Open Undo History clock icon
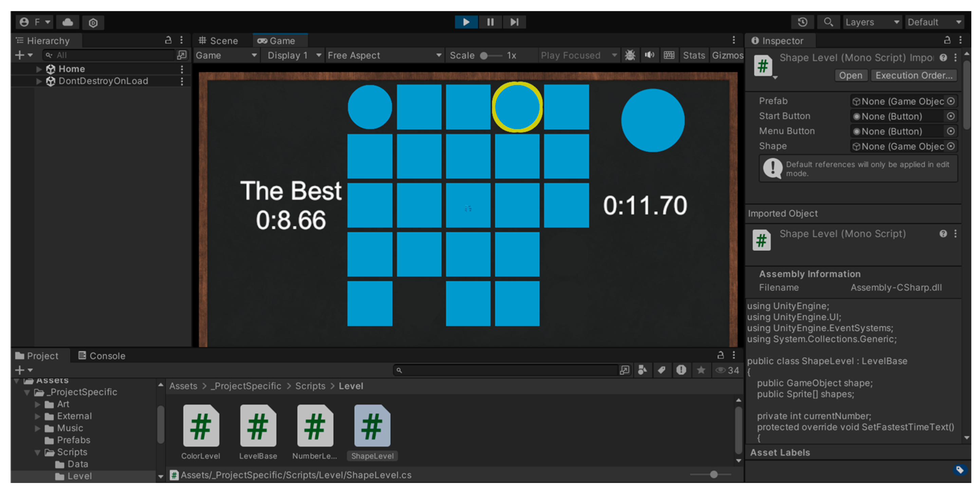Viewport: 980px width, 493px height. coord(802,22)
